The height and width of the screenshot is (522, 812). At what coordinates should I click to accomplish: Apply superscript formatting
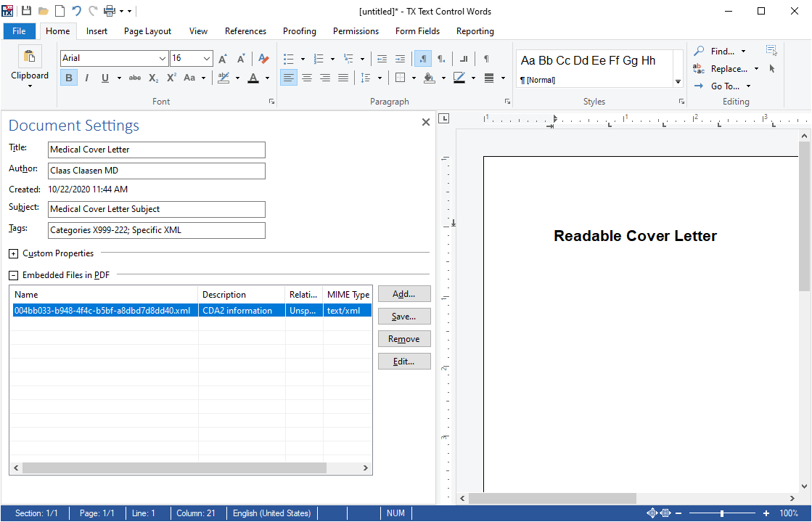pos(171,78)
